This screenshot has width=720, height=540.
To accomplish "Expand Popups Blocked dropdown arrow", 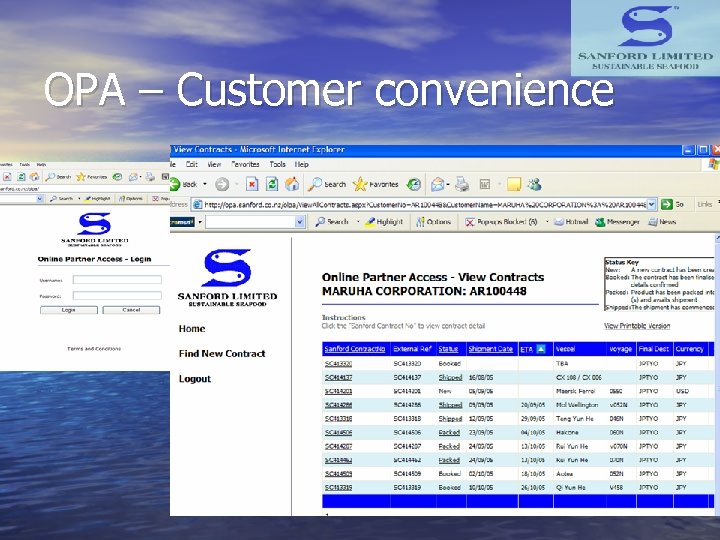I will [547, 222].
